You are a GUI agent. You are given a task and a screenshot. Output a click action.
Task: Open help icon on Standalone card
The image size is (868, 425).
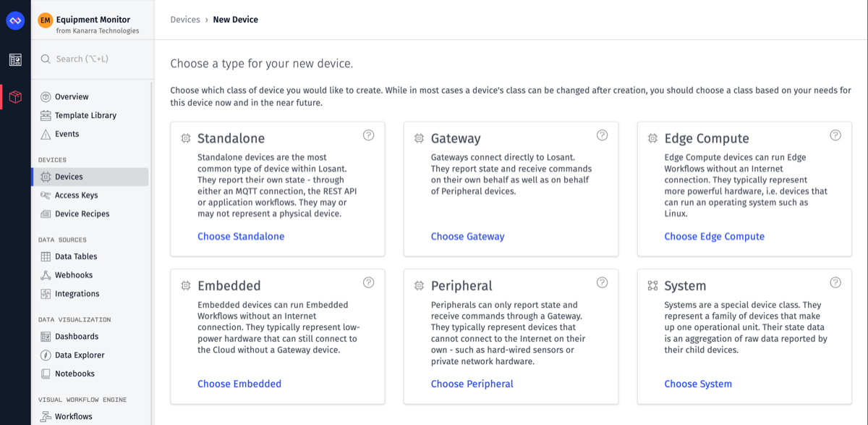[x=369, y=135]
